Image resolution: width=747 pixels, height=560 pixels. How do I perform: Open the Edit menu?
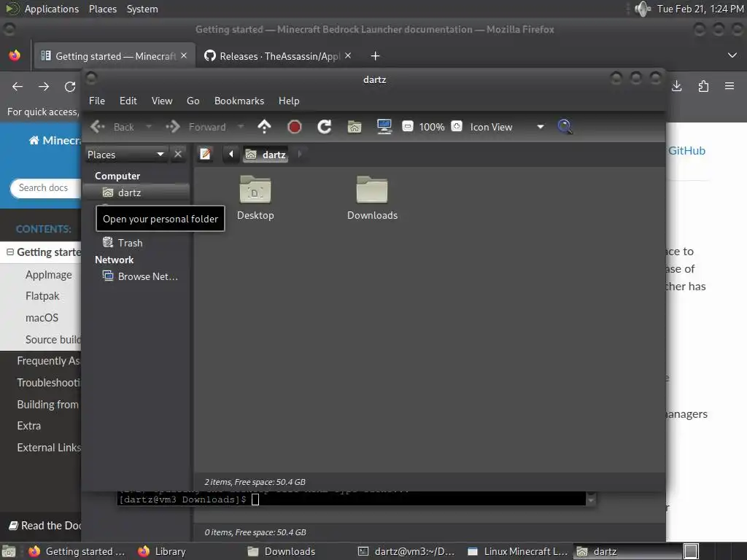coord(128,101)
